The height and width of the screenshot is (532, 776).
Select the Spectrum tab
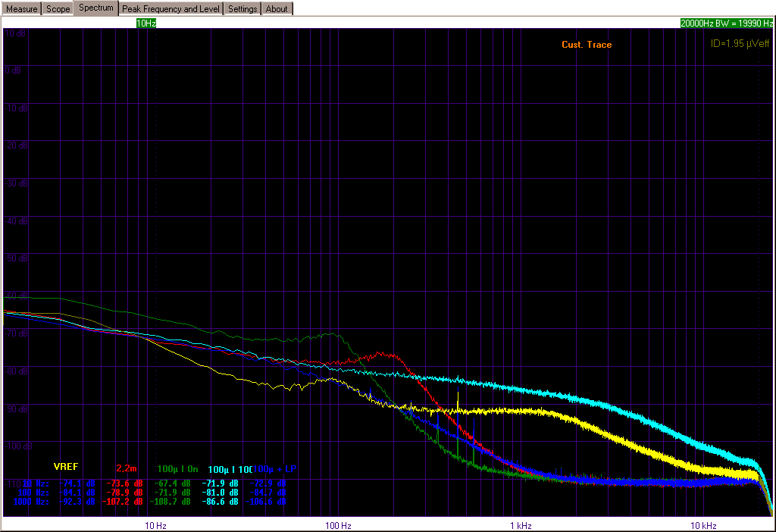pyautogui.click(x=96, y=8)
